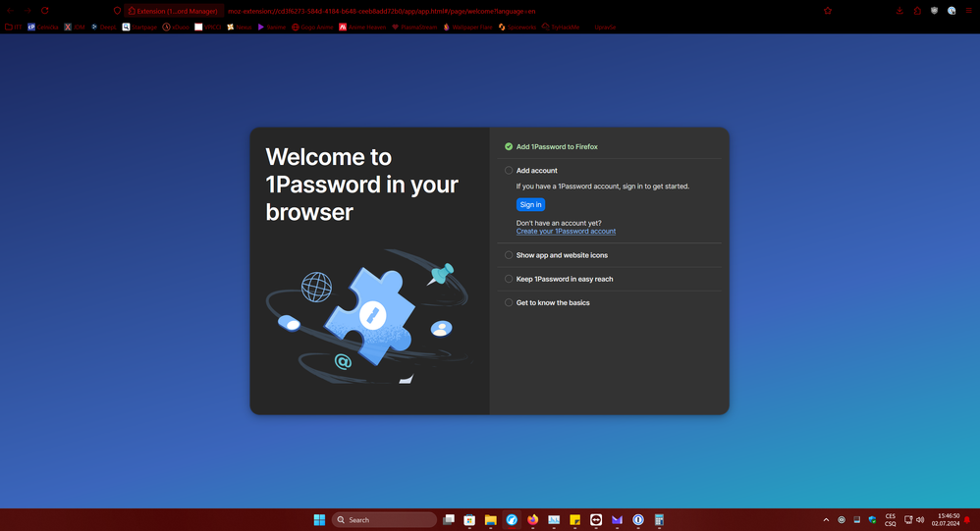The image size is (980, 531).
Task: Click the blue round extension toolbar icon
Action: pyautogui.click(x=952, y=11)
